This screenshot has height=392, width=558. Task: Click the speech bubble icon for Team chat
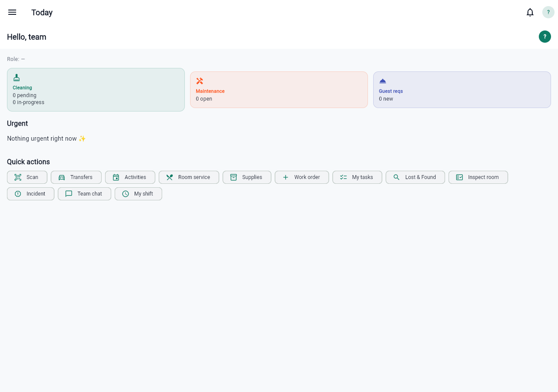coord(69,194)
